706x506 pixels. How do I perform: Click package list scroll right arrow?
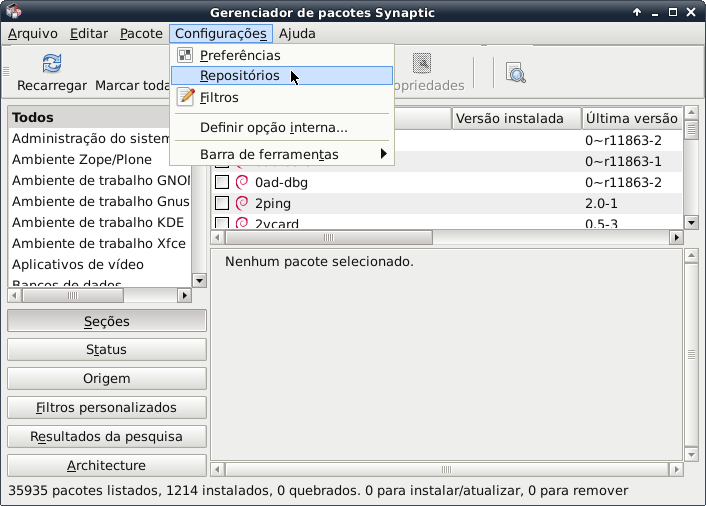[x=676, y=237]
